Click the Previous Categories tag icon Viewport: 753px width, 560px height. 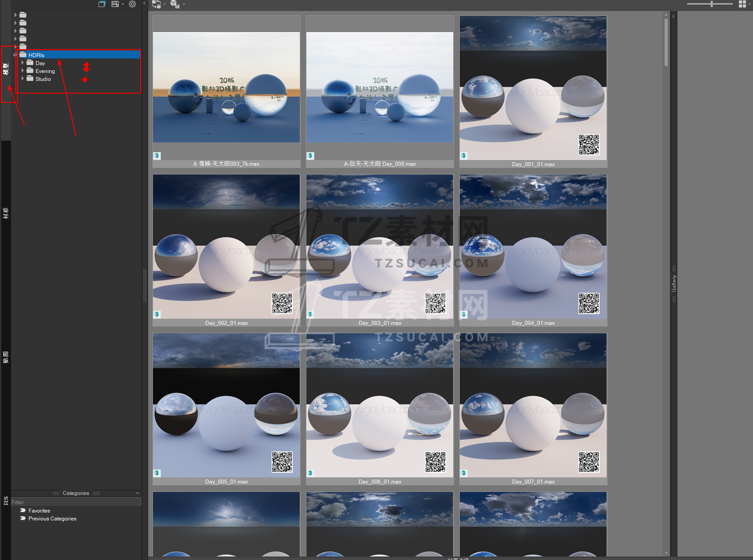coord(23,518)
